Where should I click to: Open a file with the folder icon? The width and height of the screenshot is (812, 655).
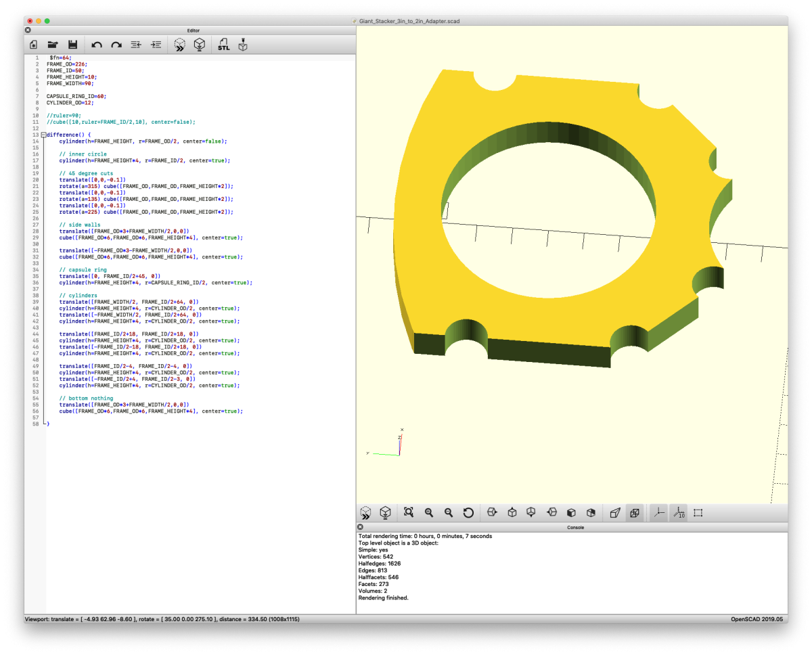pyautogui.click(x=53, y=45)
